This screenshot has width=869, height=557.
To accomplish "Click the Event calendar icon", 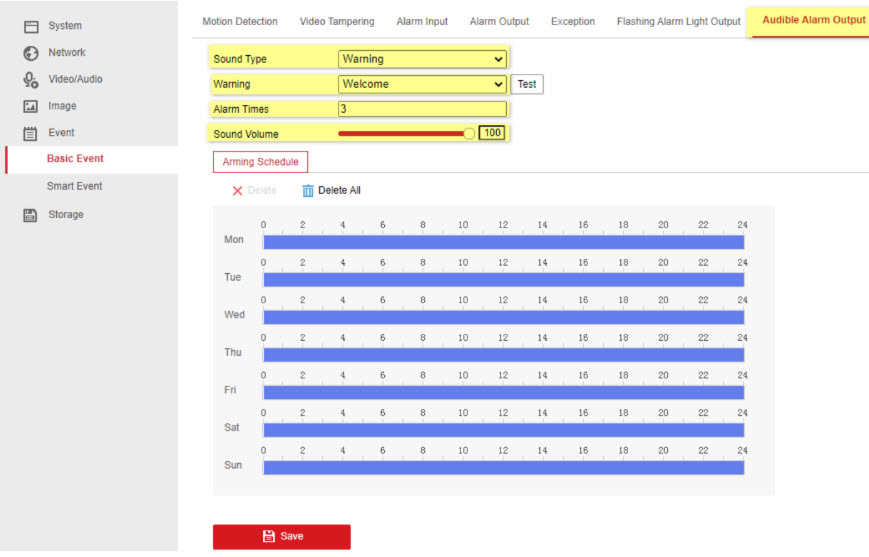I will pos(30,133).
